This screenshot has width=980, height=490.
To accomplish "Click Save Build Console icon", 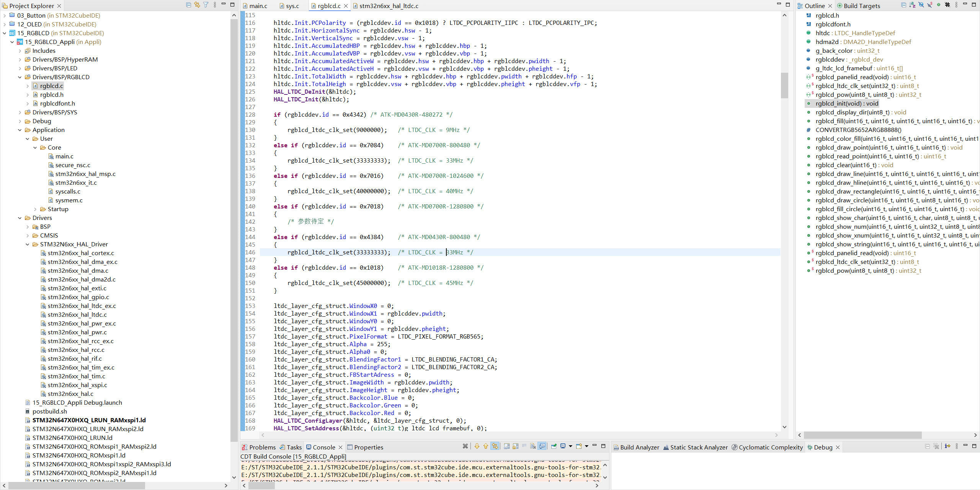I will pos(507,446).
